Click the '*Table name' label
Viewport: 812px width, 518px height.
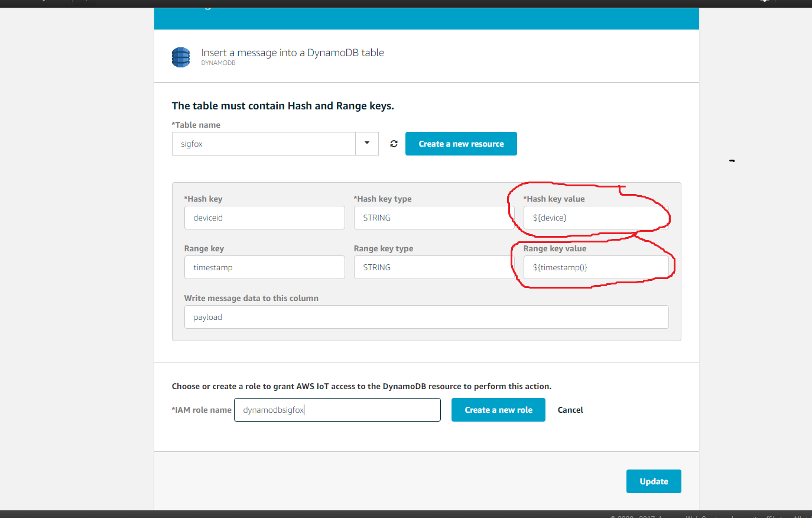(196, 125)
